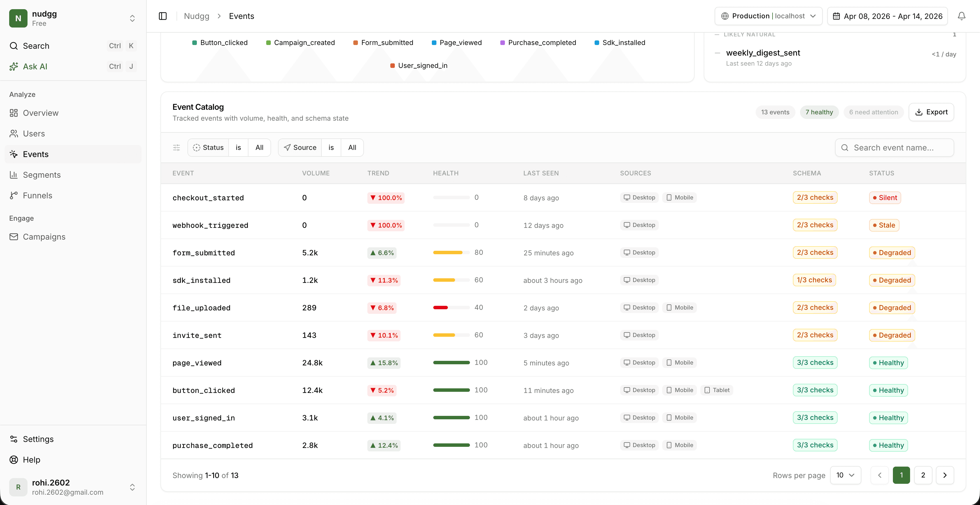Open the date range picker
This screenshot has width=980, height=505.
coord(887,16)
